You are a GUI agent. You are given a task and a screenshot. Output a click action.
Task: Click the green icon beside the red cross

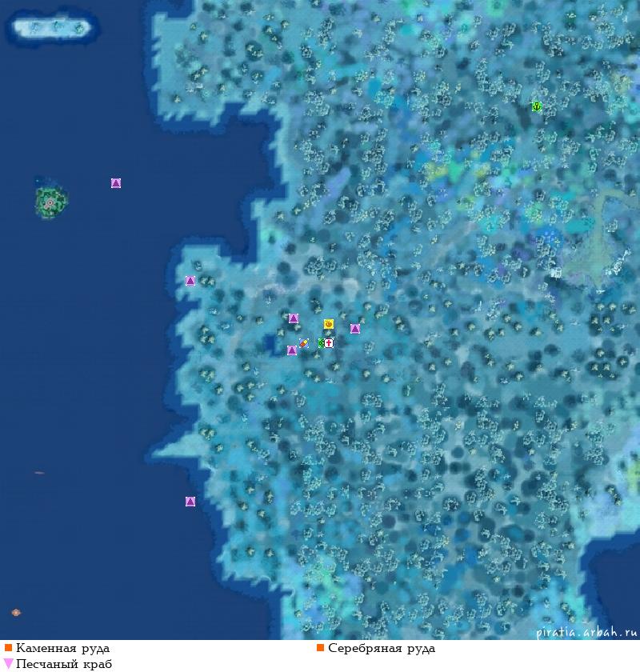[321, 343]
